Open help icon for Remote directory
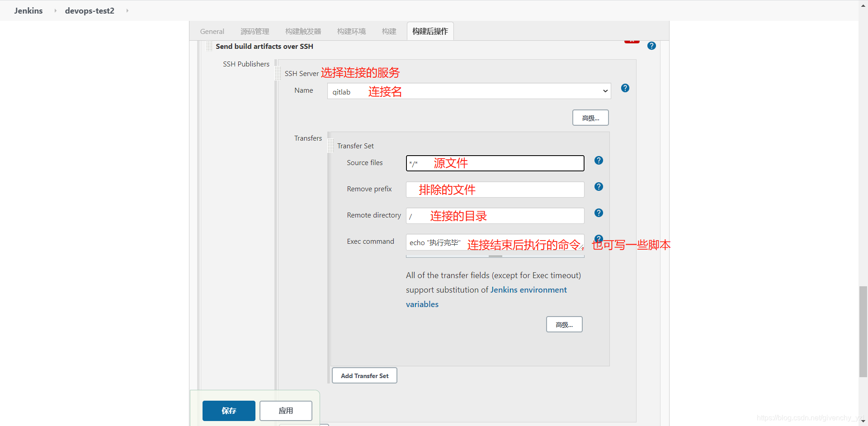 [599, 213]
